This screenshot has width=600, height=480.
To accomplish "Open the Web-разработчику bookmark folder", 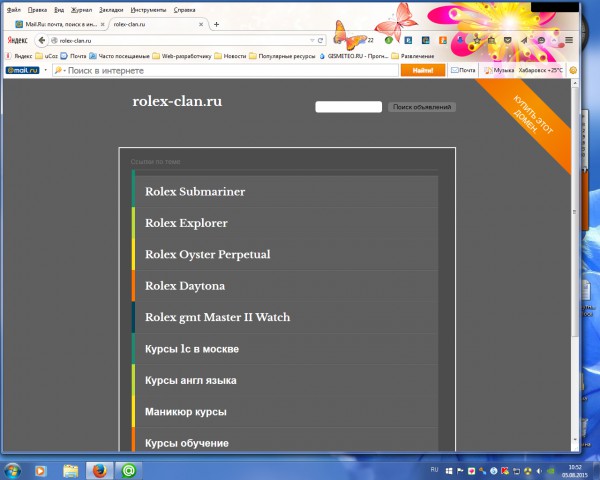I will click(x=181, y=56).
